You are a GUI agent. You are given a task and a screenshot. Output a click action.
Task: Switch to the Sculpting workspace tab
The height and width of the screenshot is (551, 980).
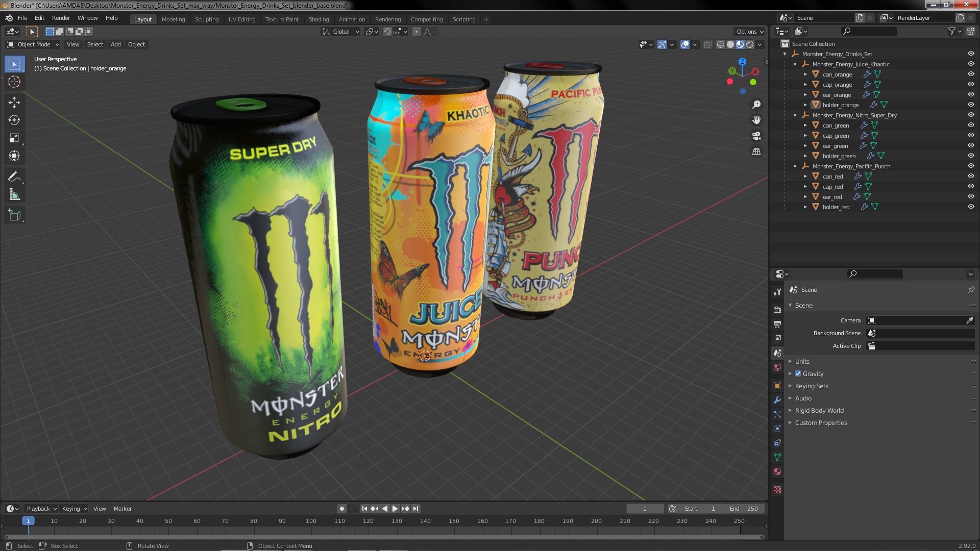[207, 19]
